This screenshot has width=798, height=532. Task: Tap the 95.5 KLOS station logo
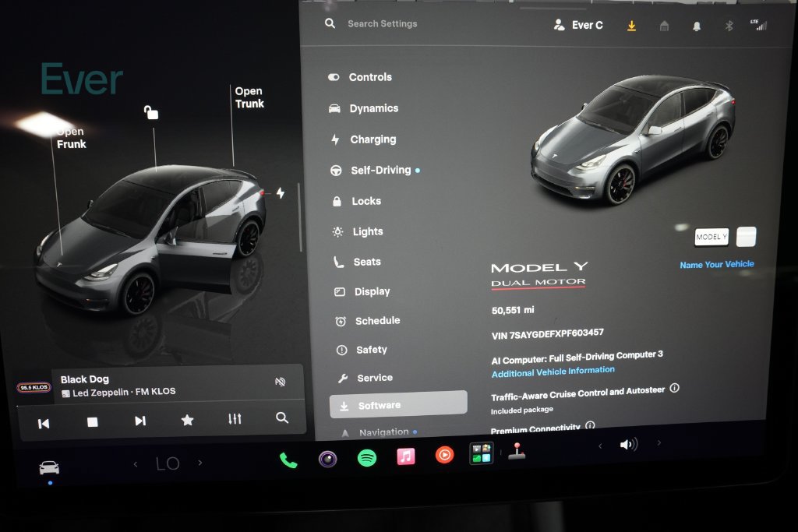(x=34, y=388)
